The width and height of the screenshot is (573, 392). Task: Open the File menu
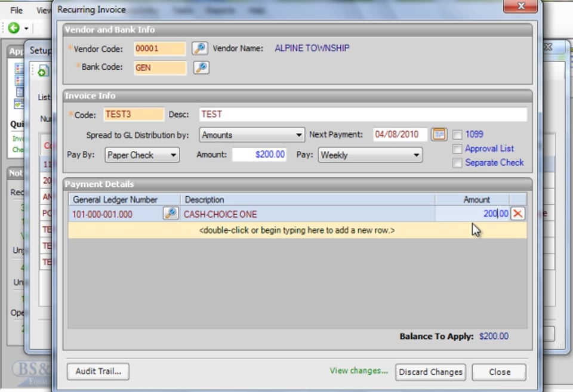[x=16, y=10]
